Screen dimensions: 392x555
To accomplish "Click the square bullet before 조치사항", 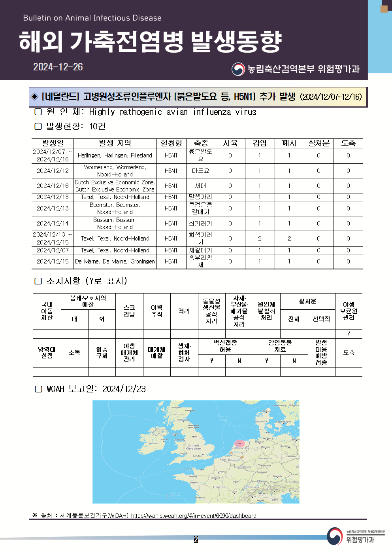I will tap(38, 281).
